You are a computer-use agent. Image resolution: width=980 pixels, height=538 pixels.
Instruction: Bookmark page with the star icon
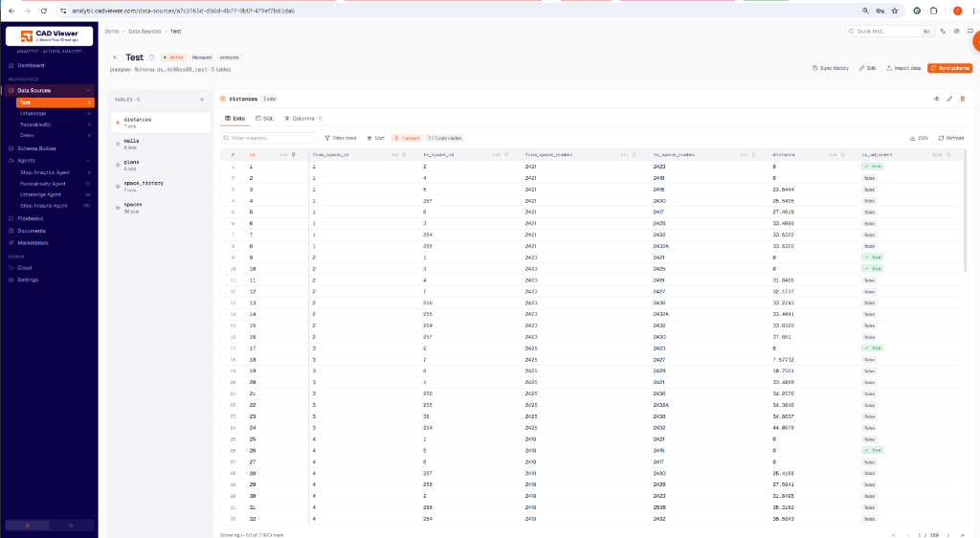(895, 11)
